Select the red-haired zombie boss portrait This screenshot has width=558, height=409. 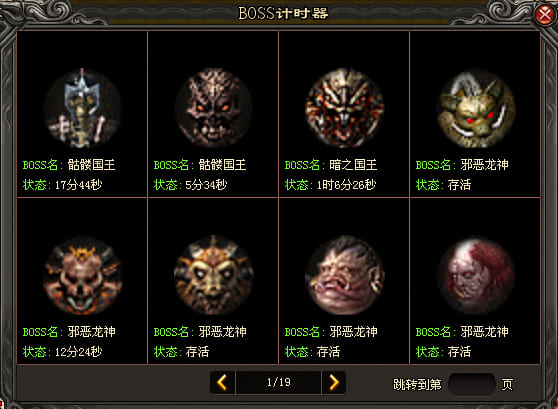point(476,275)
